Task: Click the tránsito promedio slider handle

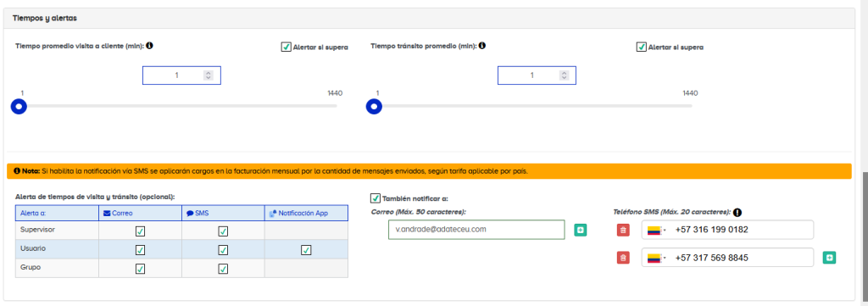Action: tap(374, 106)
